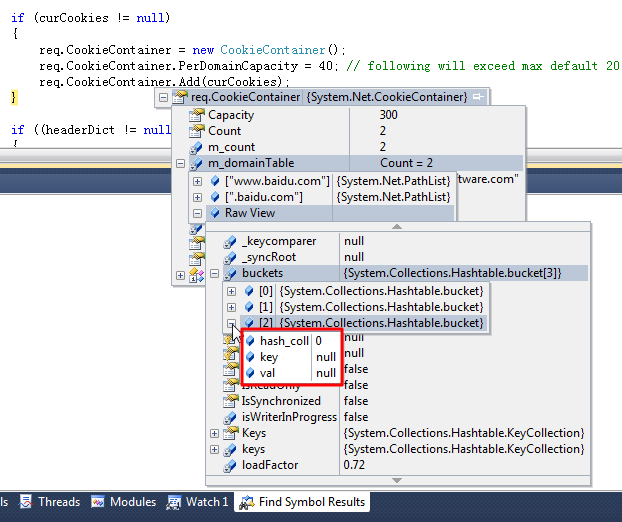Collapse the m_domainTable node
The image size is (622, 522).
(x=180, y=163)
